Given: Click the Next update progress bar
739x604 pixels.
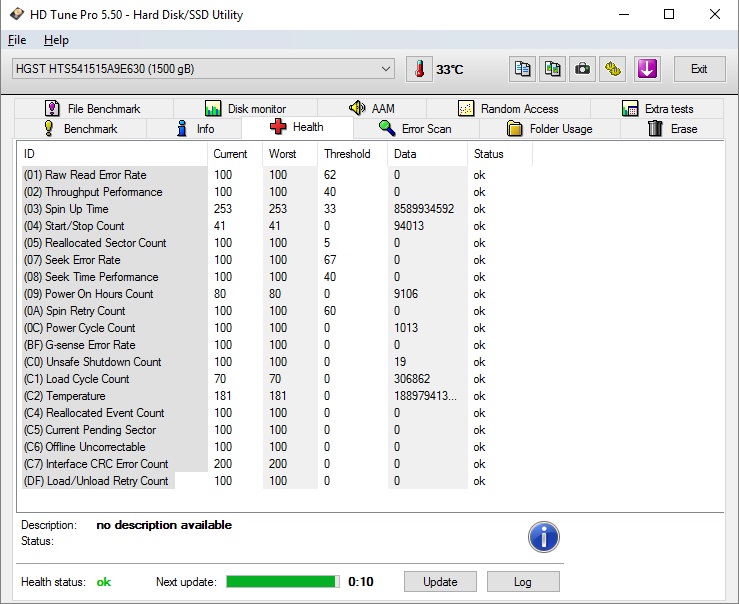Looking at the screenshot, I should pos(283,581).
